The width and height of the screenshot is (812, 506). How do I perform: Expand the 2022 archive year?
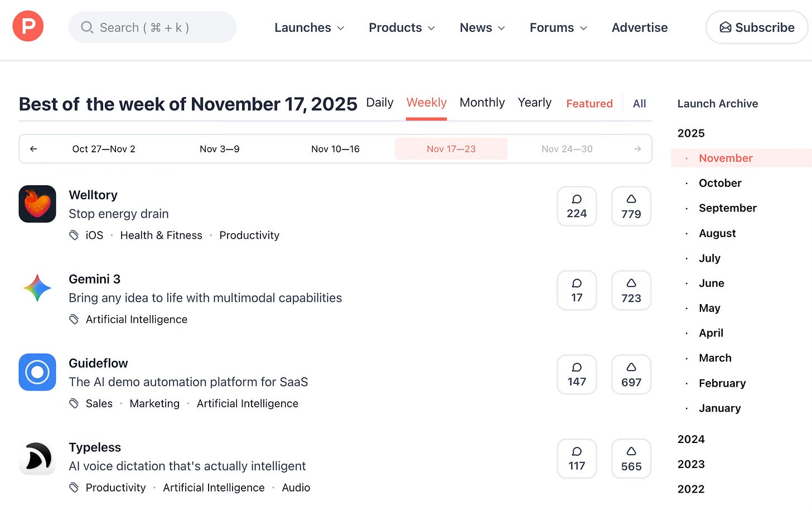(x=691, y=489)
